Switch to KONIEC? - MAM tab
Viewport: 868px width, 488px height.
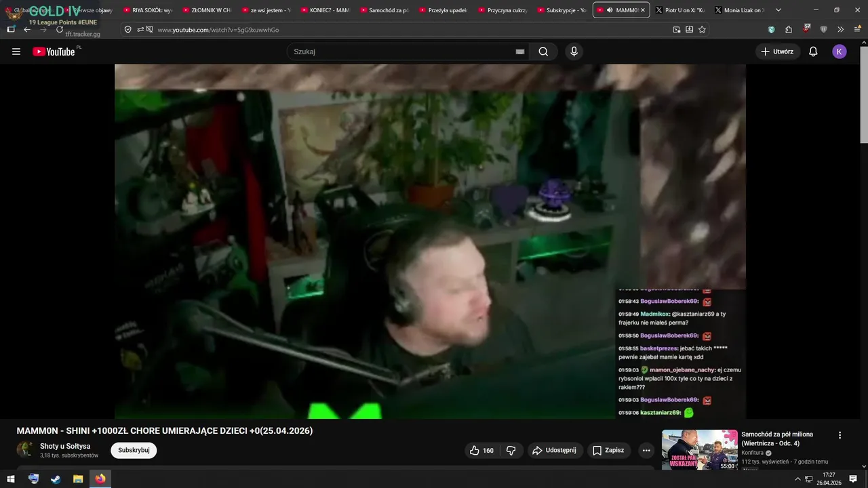324,10
